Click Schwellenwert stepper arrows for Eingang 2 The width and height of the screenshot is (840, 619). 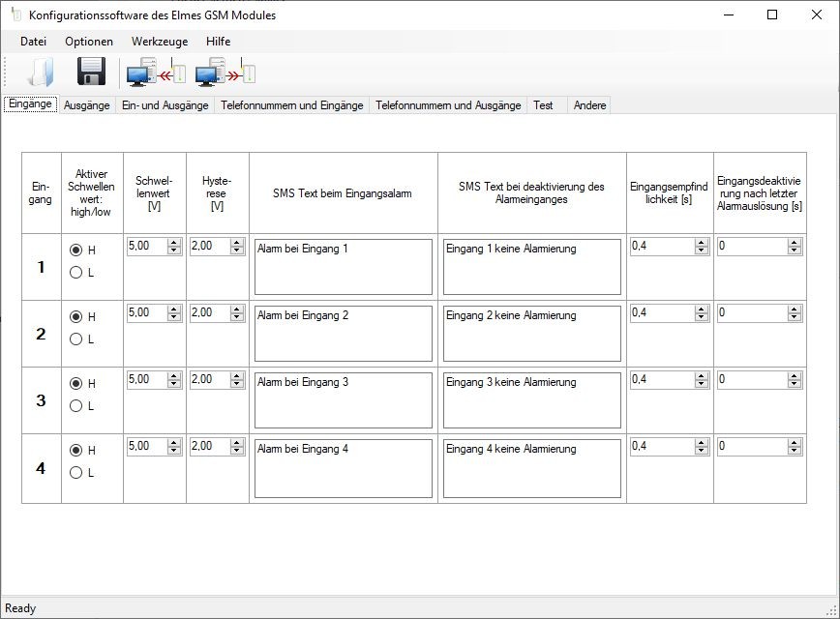(174, 313)
